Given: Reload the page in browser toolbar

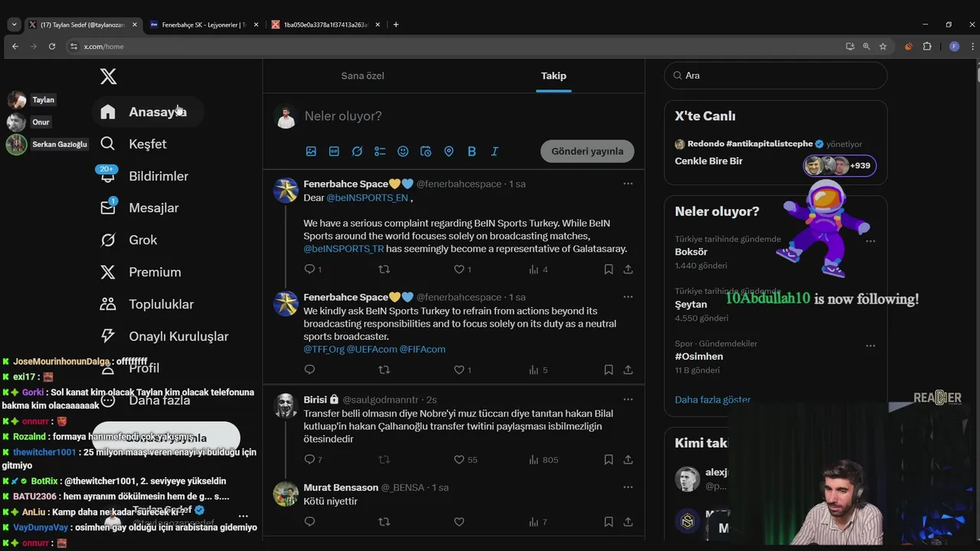Looking at the screenshot, I should 52,47.
